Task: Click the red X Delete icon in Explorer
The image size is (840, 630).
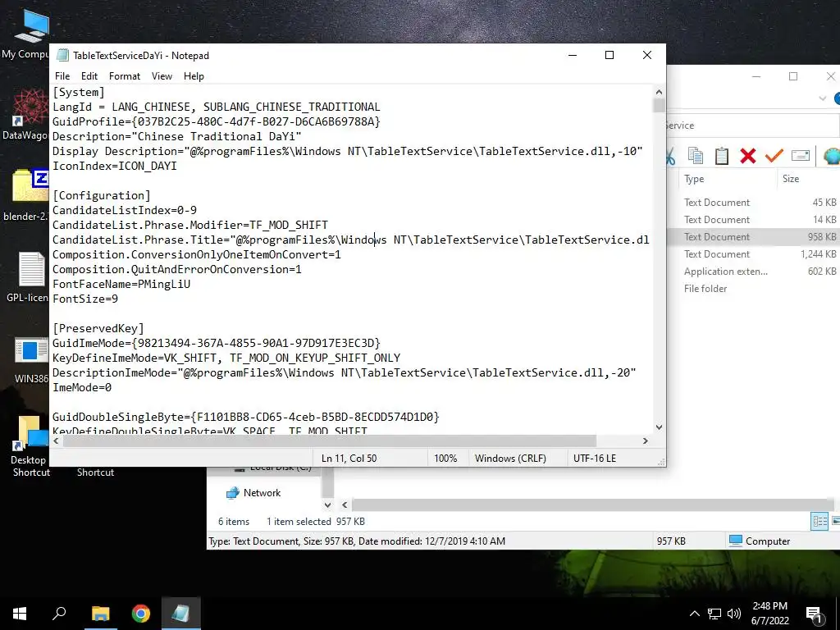Action: pos(748,156)
